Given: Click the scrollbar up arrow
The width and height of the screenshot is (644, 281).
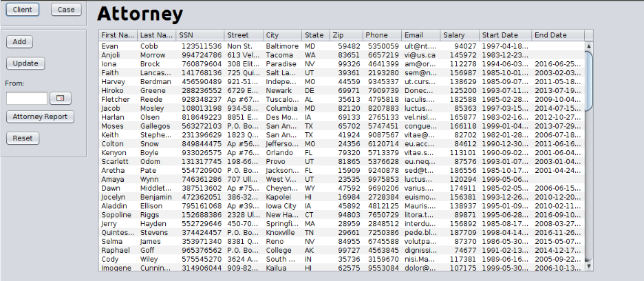Looking at the screenshot, I should point(588,46).
